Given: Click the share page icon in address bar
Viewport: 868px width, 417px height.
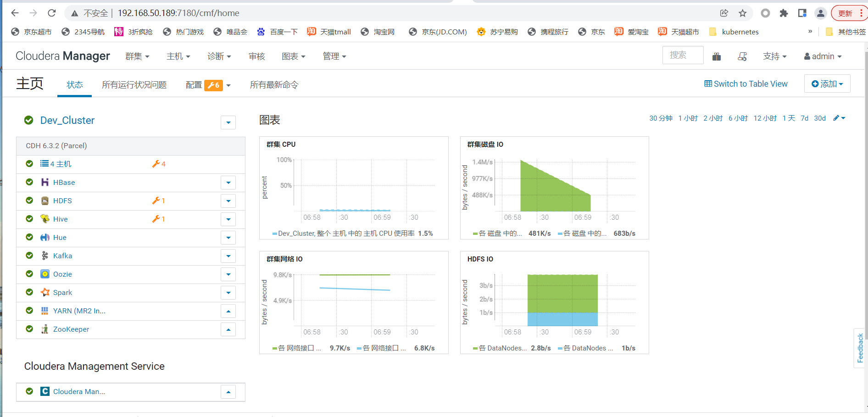Looking at the screenshot, I should (724, 13).
